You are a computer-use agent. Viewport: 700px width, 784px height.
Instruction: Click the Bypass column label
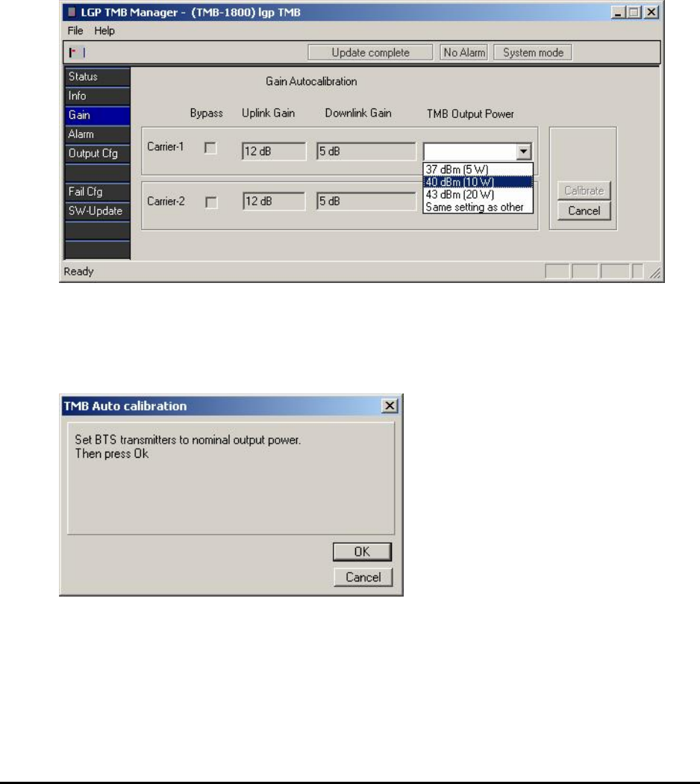tap(207, 113)
